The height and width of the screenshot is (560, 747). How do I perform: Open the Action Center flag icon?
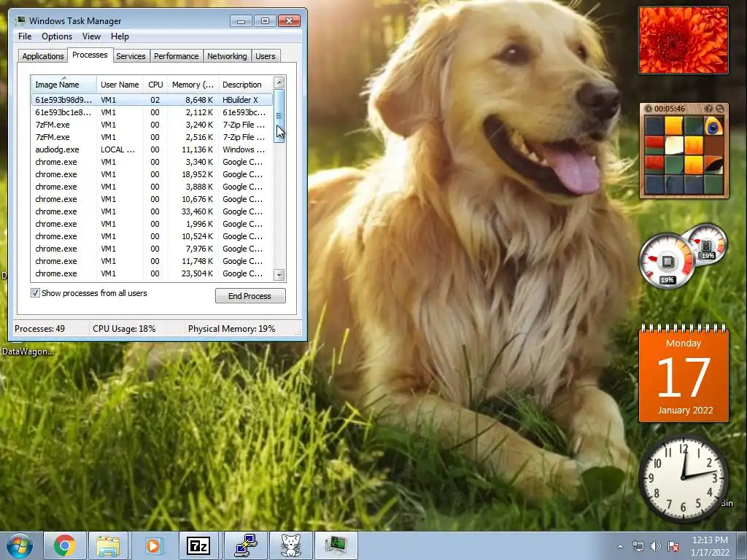click(x=673, y=546)
